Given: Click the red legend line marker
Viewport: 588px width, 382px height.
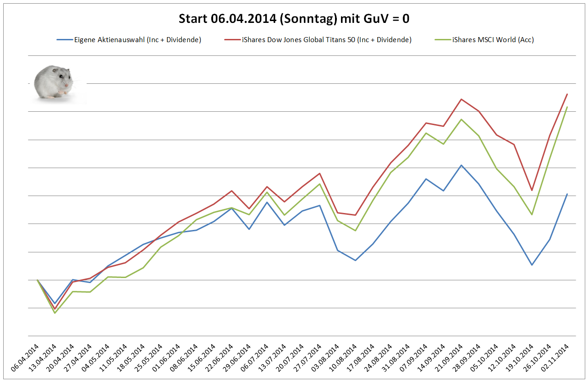Looking at the screenshot, I should [232, 40].
